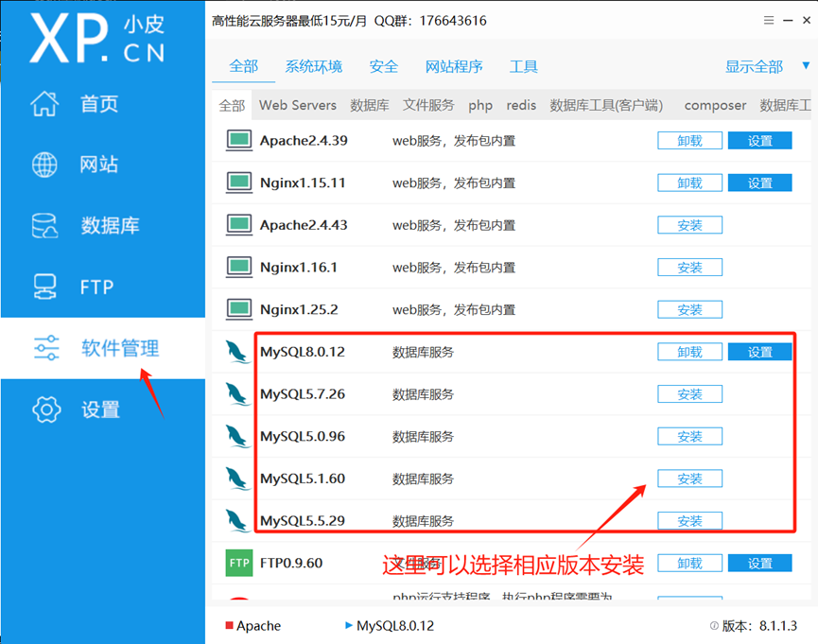Screen dimensions: 818x644
Task: Click the XP.CN logo
Action: tap(97, 38)
